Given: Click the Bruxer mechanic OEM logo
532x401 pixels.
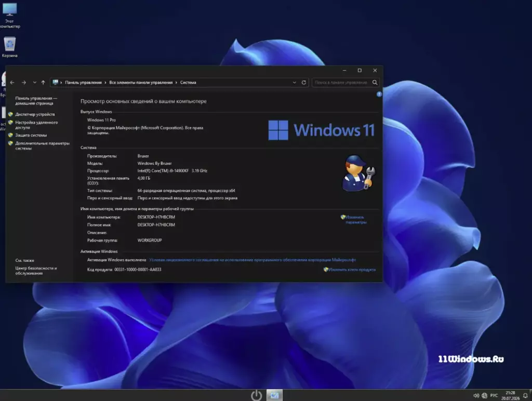Looking at the screenshot, I should coord(358,173).
